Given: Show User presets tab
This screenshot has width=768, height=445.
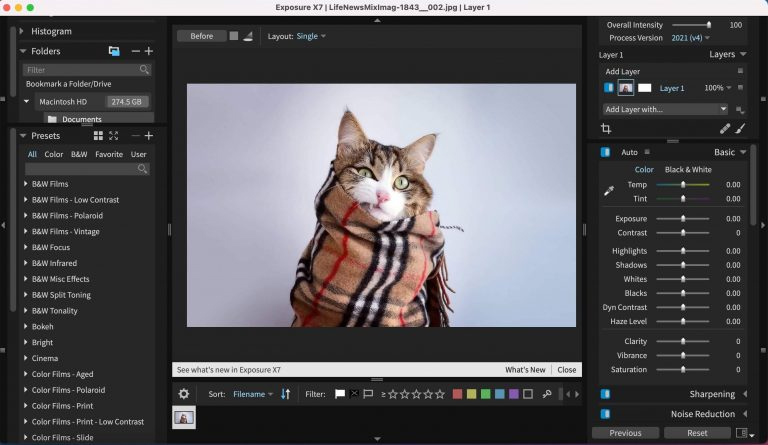Looking at the screenshot, I should 138,154.
